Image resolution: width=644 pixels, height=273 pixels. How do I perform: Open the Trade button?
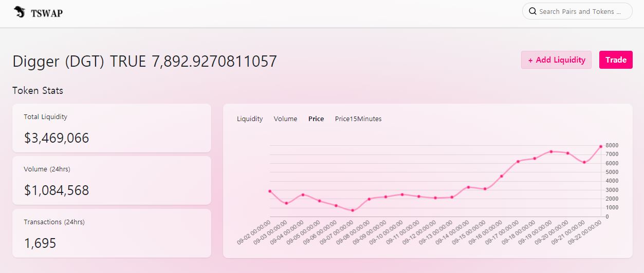tap(616, 60)
